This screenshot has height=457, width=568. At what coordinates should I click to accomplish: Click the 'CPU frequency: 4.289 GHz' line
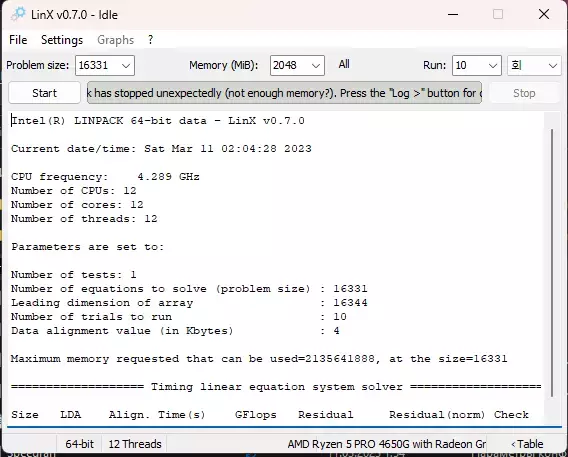105,177
